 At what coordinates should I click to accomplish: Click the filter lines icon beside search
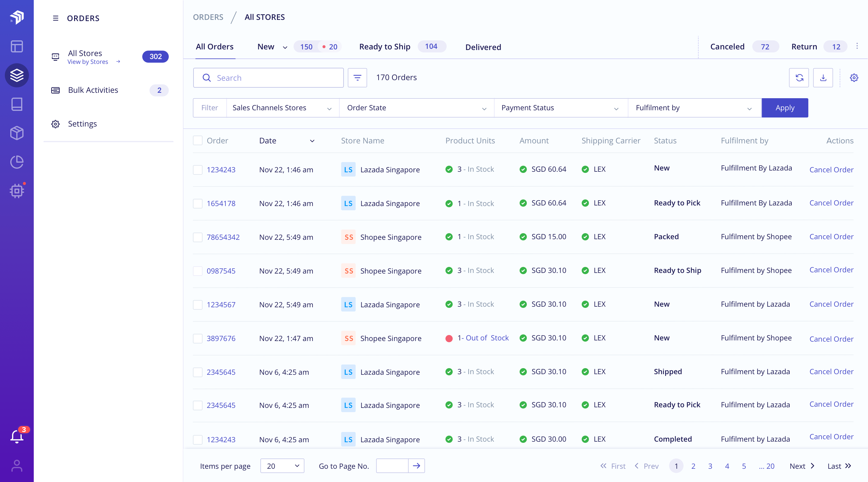(357, 78)
